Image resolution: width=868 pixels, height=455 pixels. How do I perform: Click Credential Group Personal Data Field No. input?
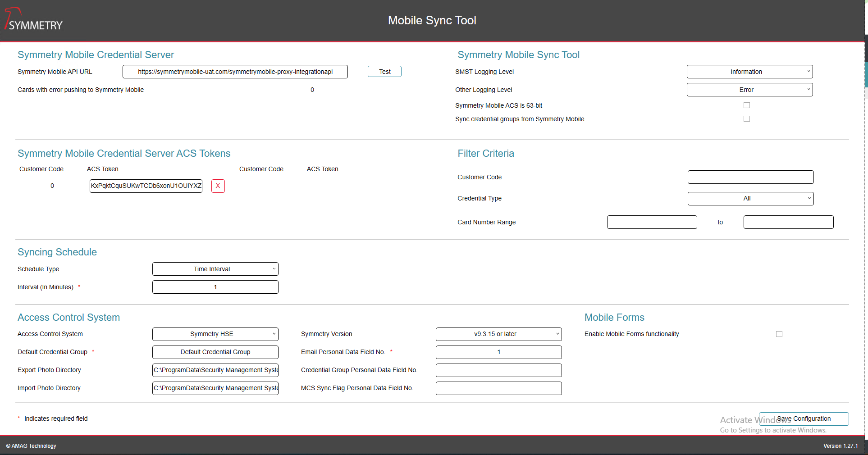(499, 370)
